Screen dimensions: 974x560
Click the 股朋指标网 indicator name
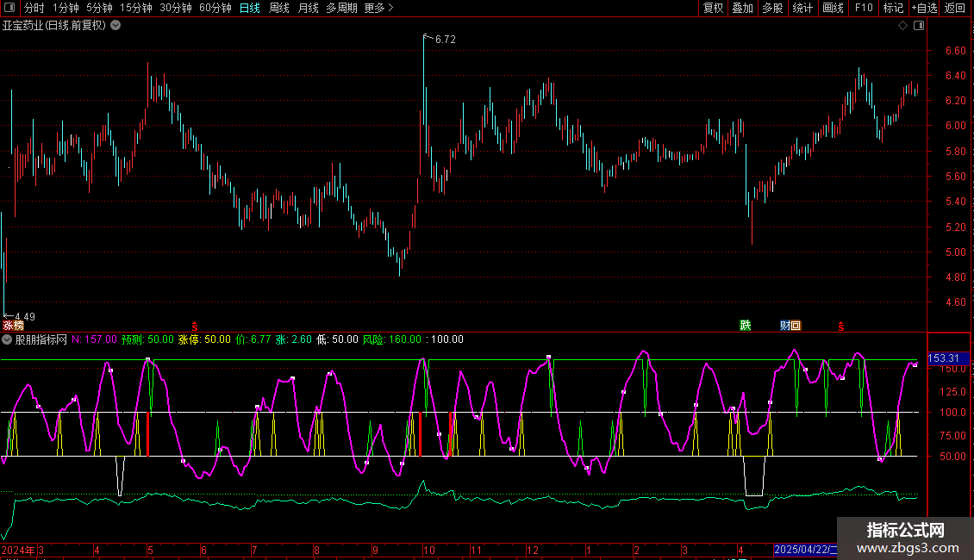pyautogui.click(x=41, y=339)
